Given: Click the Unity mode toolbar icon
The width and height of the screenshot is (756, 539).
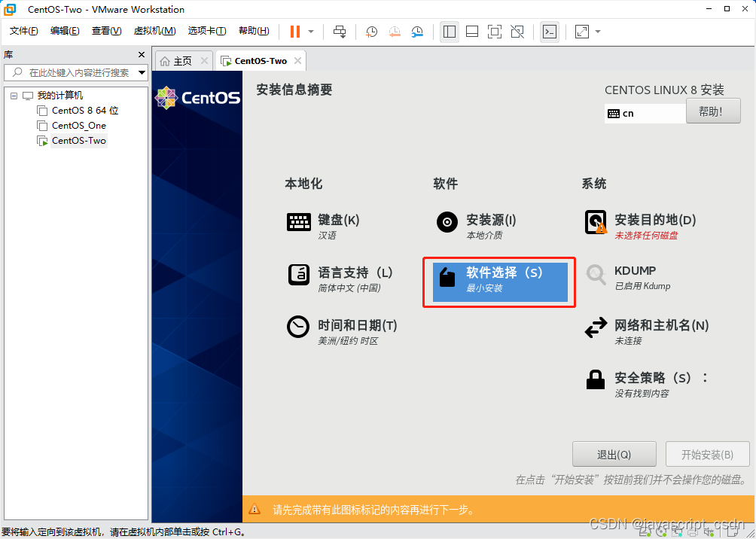Looking at the screenshot, I should click(517, 32).
